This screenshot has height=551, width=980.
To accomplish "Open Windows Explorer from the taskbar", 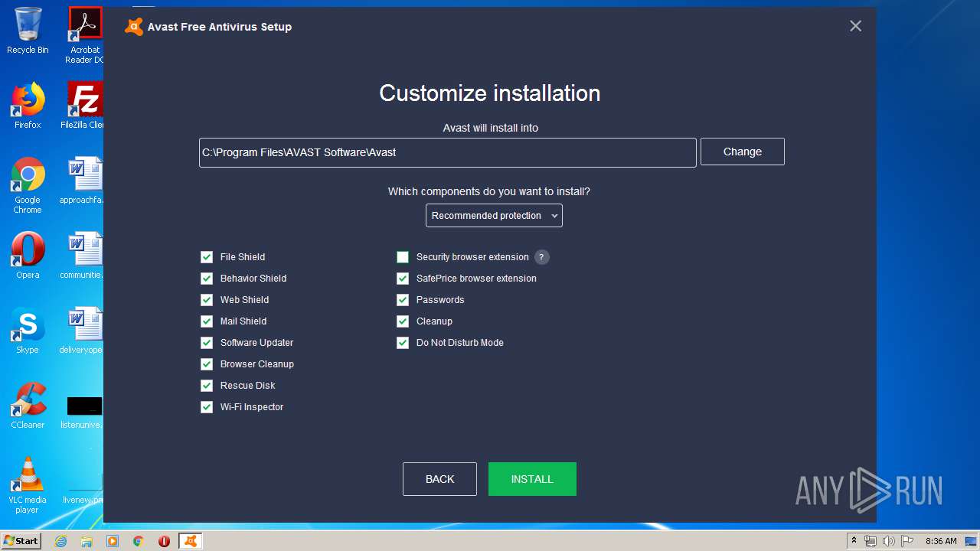I will 87,541.
